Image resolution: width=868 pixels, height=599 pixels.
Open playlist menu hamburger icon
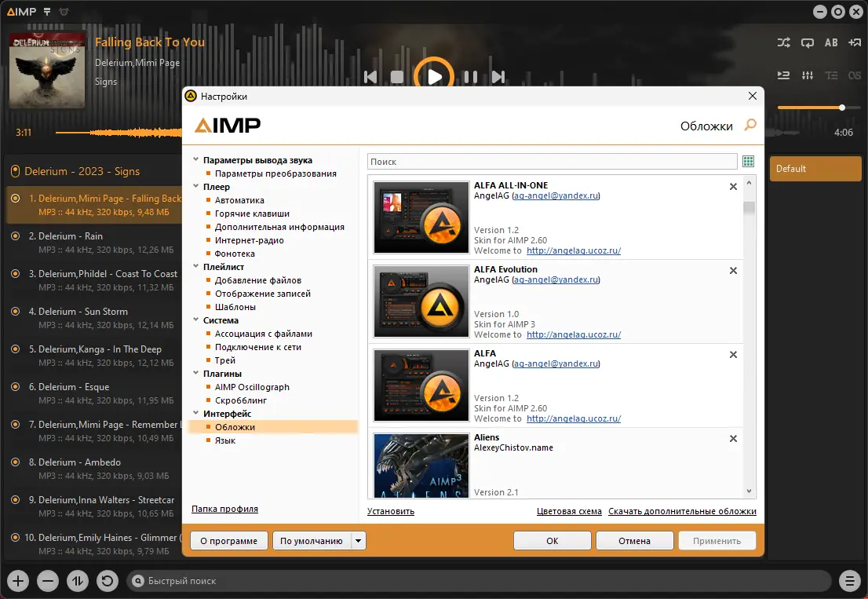849,581
